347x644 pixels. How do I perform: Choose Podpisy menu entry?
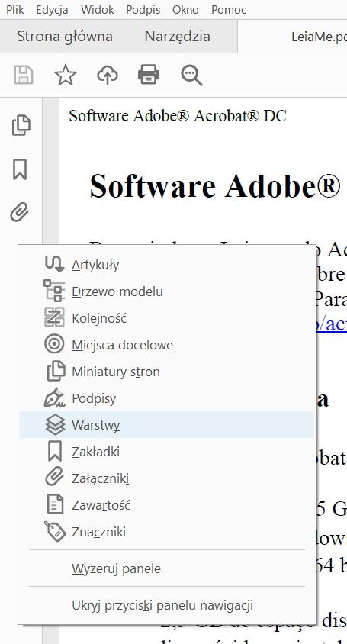point(167,398)
